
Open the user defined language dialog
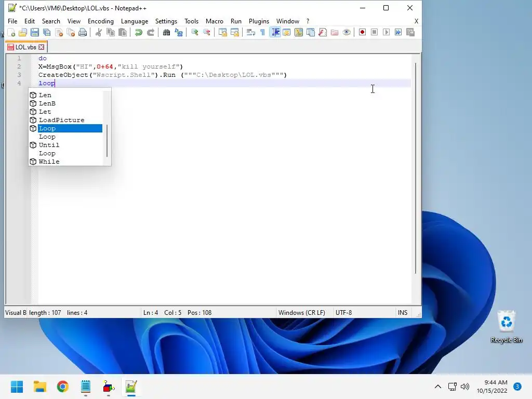(x=287, y=33)
